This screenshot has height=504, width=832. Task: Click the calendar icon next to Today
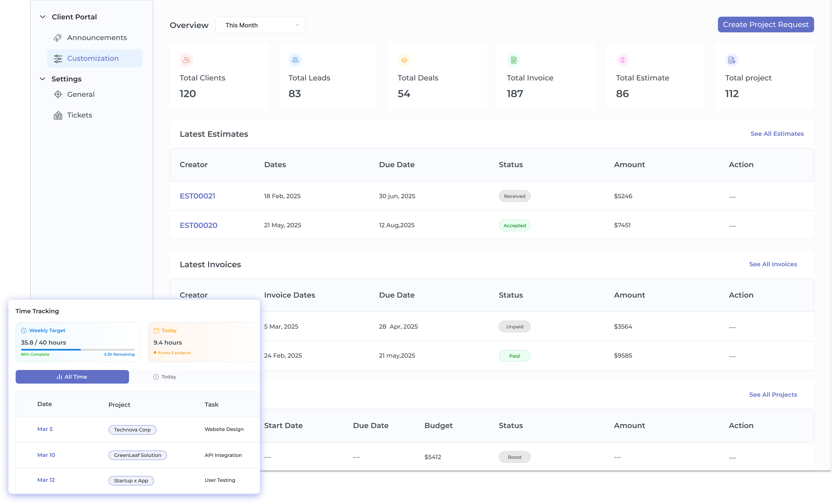(156, 330)
